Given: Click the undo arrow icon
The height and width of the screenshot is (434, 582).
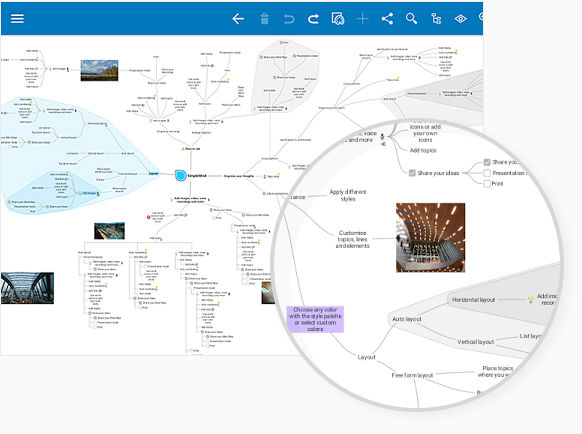Looking at the screenshot, I should pyautogui.click(x=289, y=19).
